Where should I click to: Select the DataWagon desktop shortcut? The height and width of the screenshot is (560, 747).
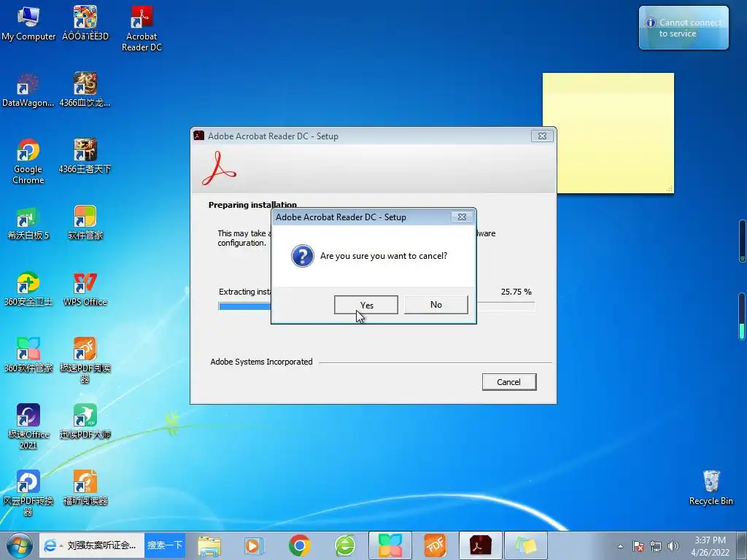[28, 90]
